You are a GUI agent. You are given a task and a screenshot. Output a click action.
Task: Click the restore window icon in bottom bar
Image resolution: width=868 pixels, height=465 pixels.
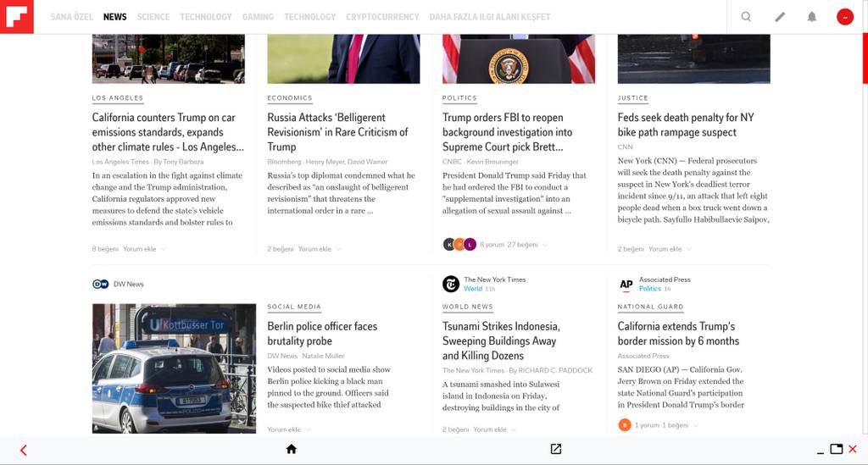pyautogui.click(x=837, y=449)
